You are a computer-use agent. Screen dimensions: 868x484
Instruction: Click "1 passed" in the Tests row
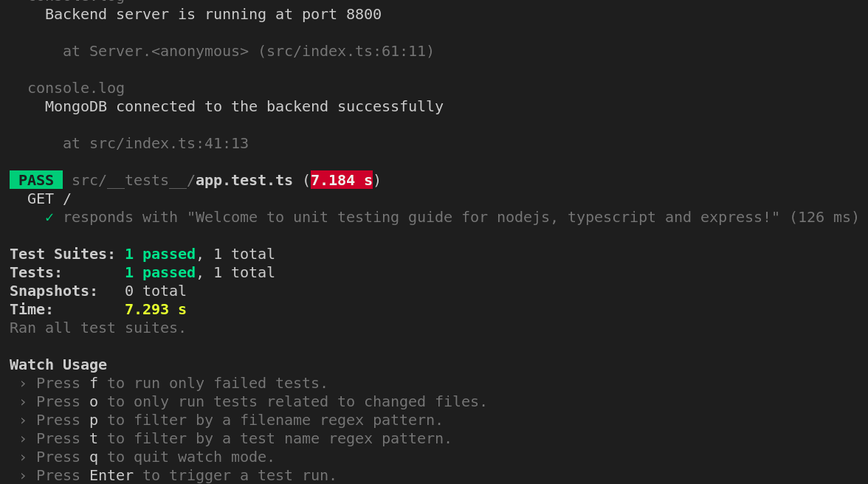click(159, 273)
